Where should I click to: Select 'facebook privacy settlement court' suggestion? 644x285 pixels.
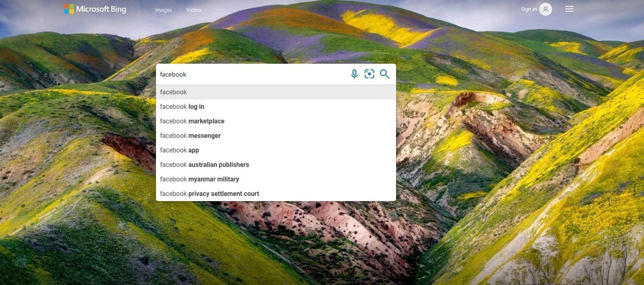click(276, 194)
